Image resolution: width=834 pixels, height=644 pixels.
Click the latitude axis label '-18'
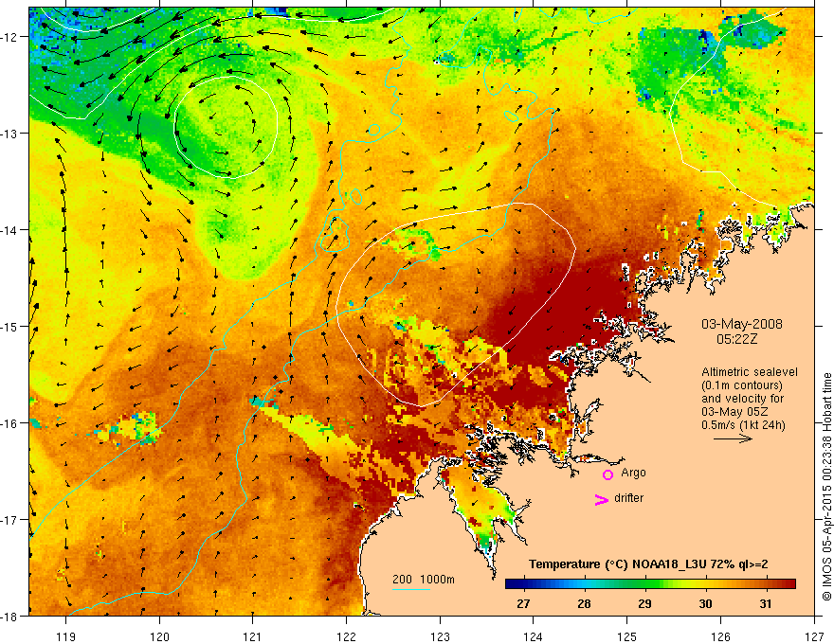(x=10, y=616)
